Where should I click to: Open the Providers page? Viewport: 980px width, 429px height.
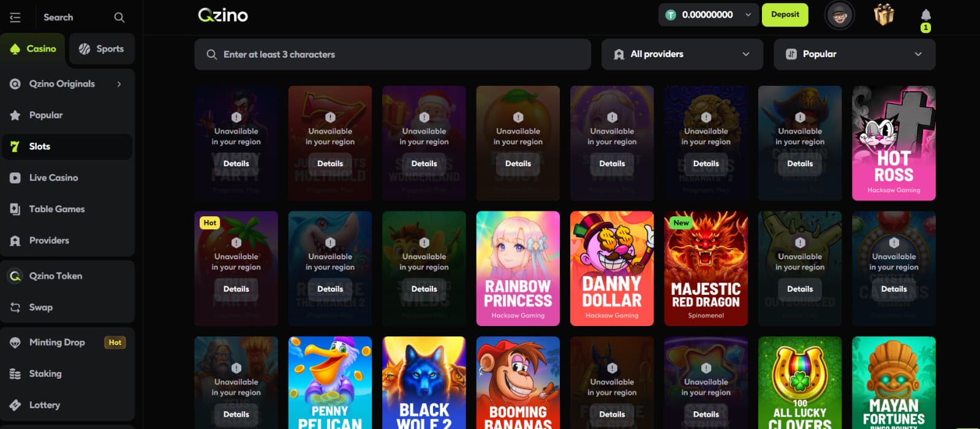point(67,240)
